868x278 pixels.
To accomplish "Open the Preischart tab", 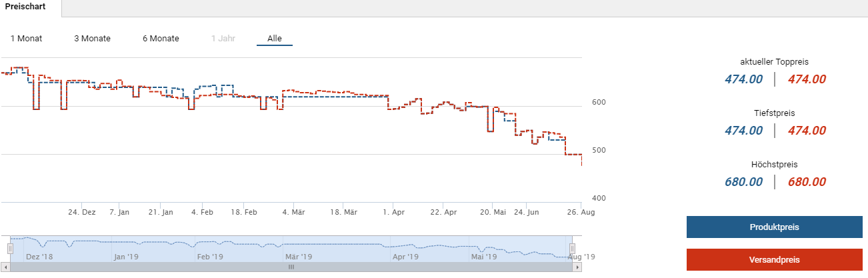I will pos(31,8).
